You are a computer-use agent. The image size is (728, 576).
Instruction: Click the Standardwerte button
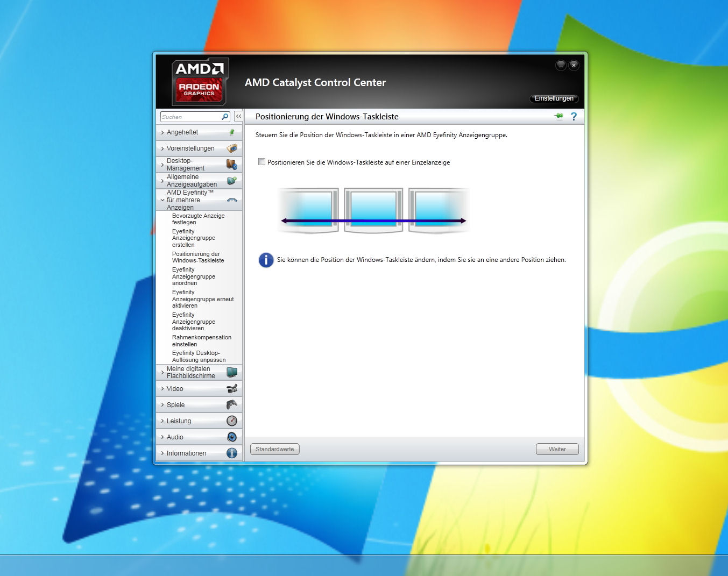tap(275, 449)
